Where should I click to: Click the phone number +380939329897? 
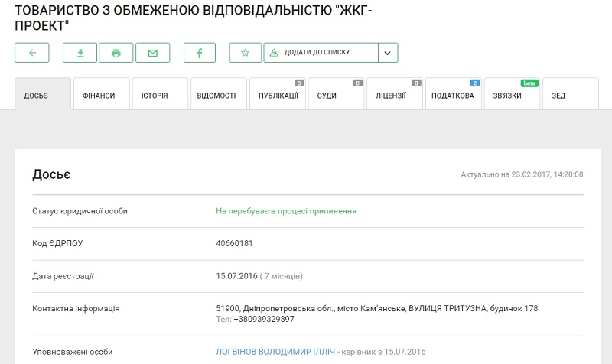click(264, 319)
